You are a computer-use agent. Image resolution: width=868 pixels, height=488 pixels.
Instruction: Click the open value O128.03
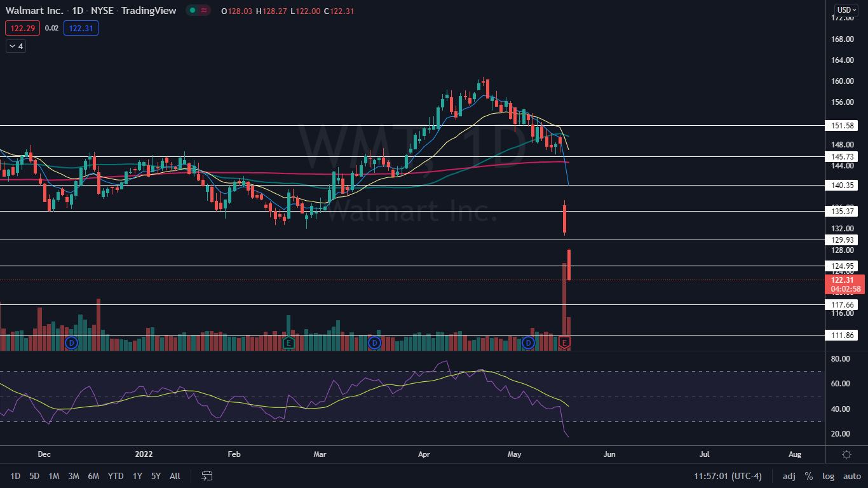click(238, 10)
